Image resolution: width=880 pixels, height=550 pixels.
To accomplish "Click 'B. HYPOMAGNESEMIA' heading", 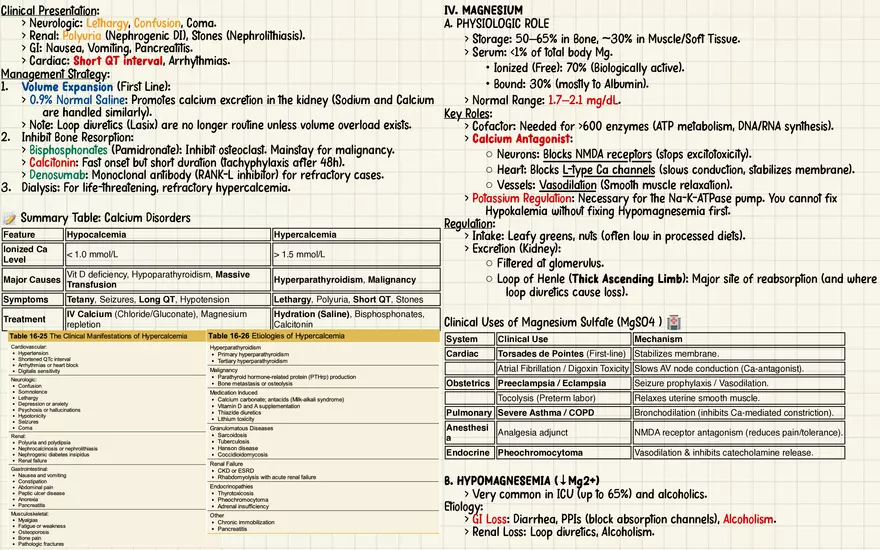I will (521, 481).
